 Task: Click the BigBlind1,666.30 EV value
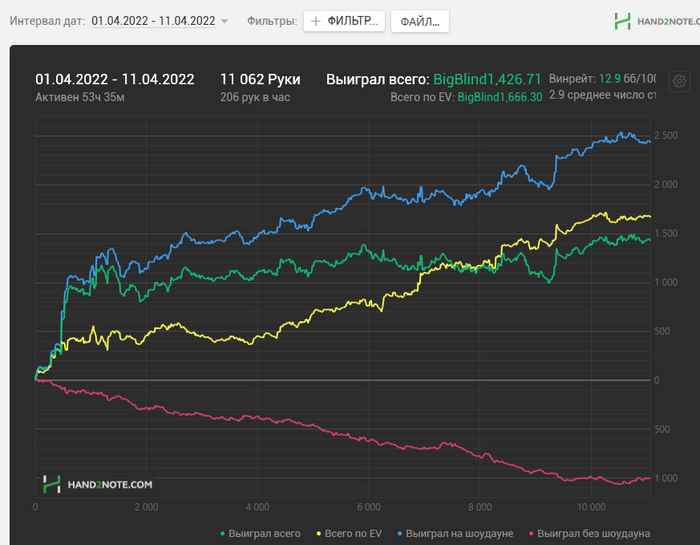click(500, 97)
